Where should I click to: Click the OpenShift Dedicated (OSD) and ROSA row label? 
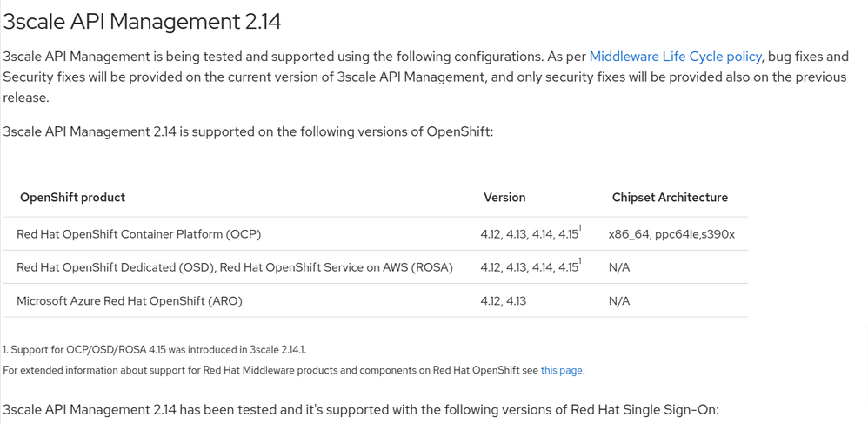(x=235, y=267)
